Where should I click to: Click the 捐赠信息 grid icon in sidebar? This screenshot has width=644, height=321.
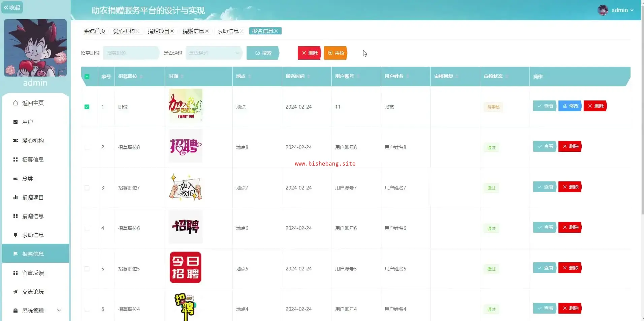(15, 216)
